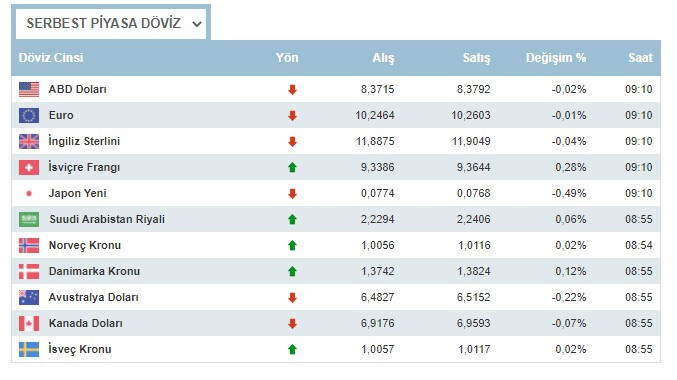Image resolution: width=677 pixels, height=380 pixels.
Task: Click the Swiss flag icon
Action: point(29,168)
